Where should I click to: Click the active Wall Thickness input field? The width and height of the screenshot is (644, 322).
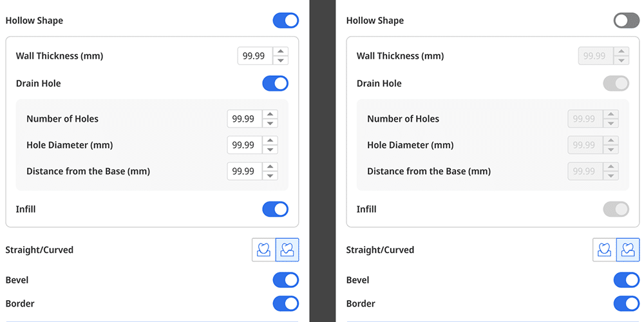[x=256, y=56]
